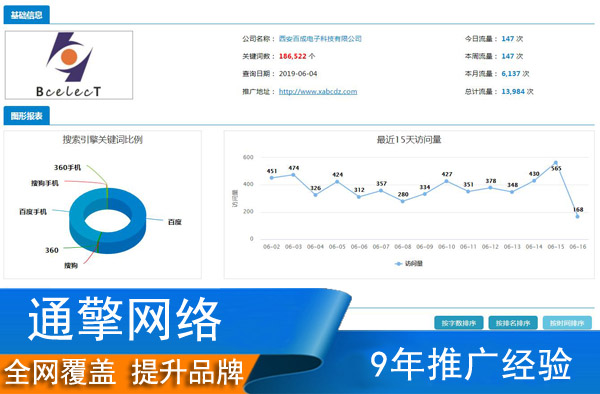Click the 424 data point on 06-05
Screen dimensions: 600x394
[x=337, y=181]
